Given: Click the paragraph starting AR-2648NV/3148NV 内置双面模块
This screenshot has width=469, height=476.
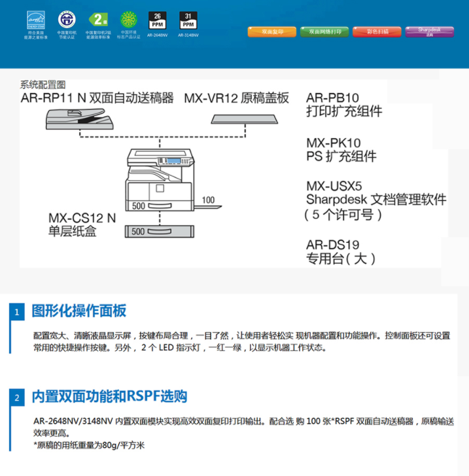Looking at the screenshot, I should click(243, 427).
